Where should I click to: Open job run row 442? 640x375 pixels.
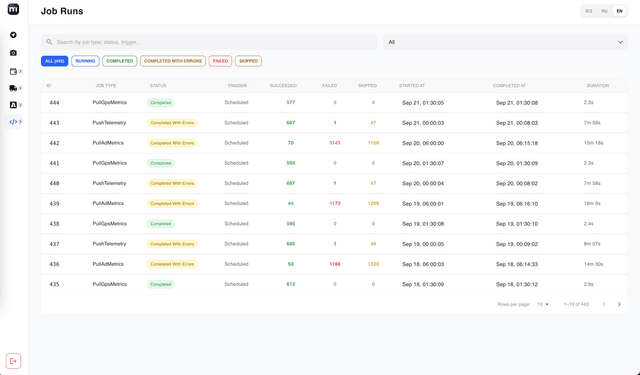coord(334,143)
